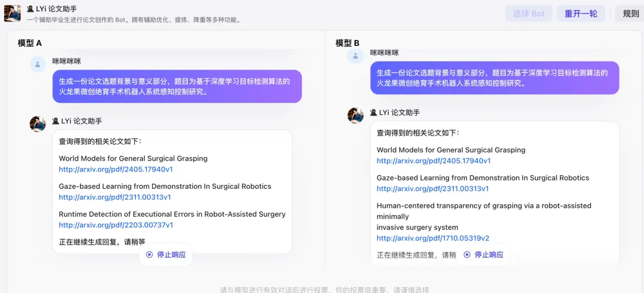Open arxiv 2405.17940v1 link in 模型 B
This screenshot has height=293, width=644.
pyautogui.click(x=434, y=160)
